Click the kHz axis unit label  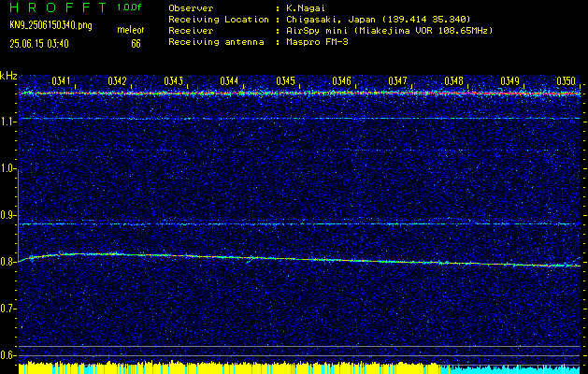point(8,76)
